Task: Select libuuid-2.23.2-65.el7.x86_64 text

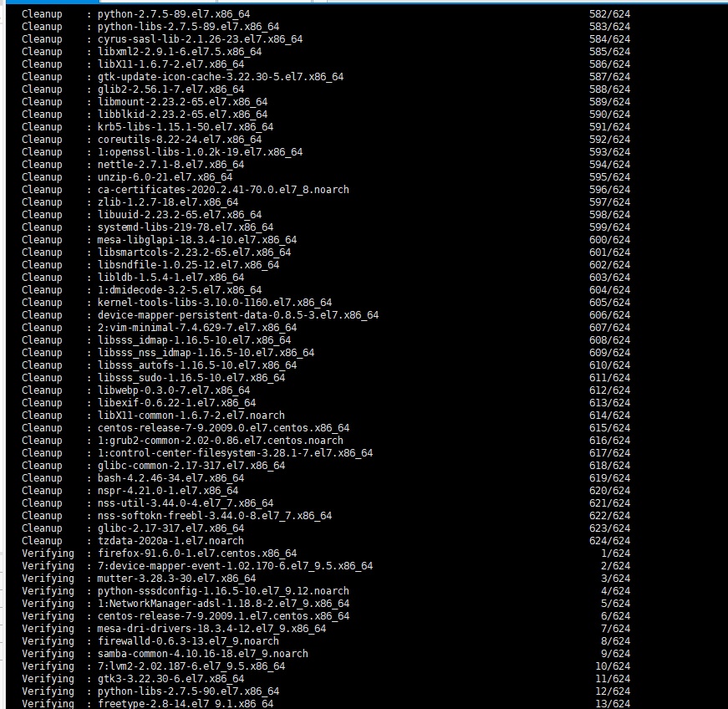Action: (x=179, y=215)
